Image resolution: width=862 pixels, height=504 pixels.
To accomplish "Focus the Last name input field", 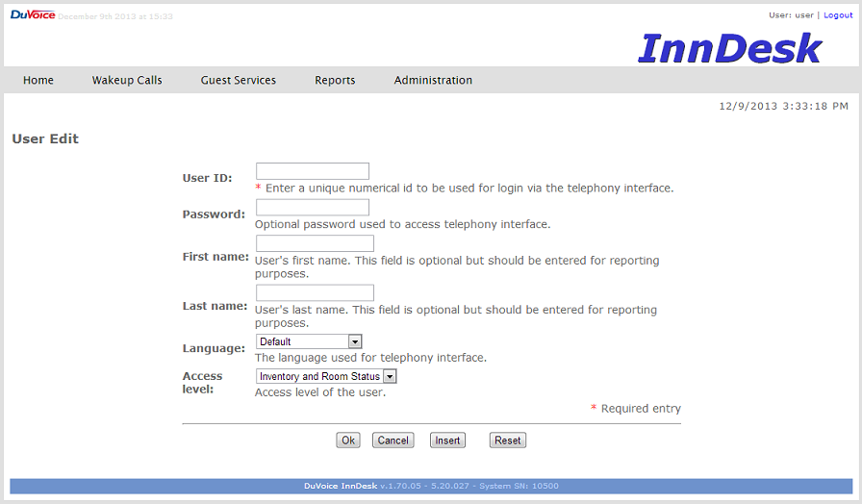I will pos(315,292).
